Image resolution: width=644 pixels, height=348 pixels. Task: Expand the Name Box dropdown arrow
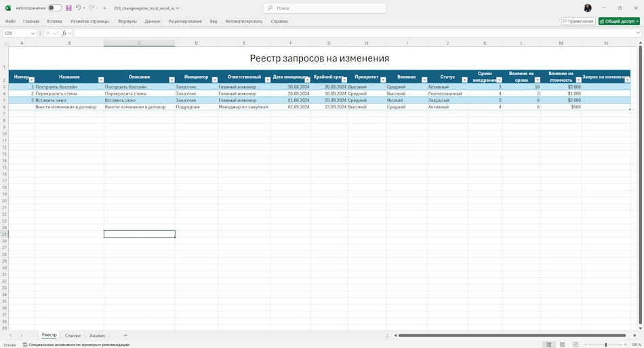(33, 33)
